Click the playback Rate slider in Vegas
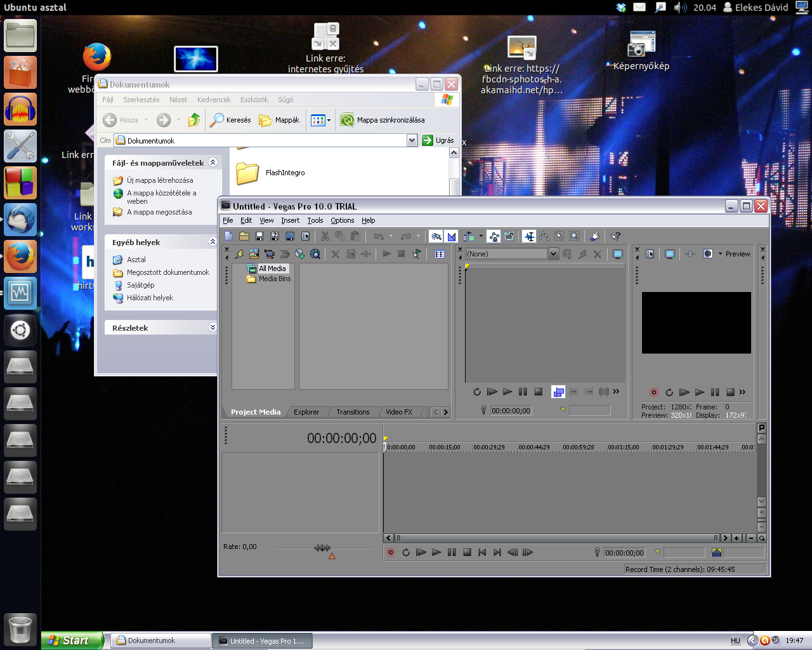Screen dimensions: 812x650 323,548
